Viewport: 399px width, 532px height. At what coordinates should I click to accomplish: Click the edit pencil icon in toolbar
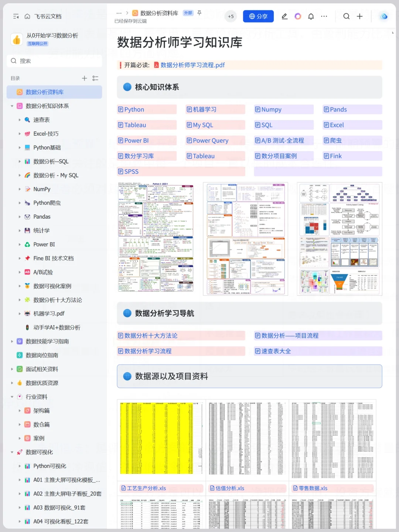(x=284, y=16)
